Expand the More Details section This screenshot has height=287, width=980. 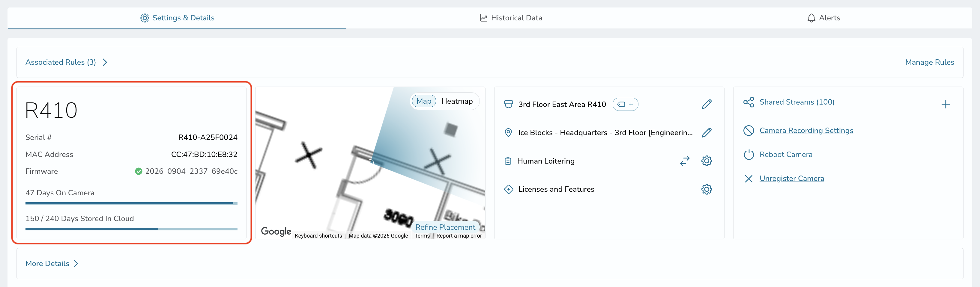52,263
